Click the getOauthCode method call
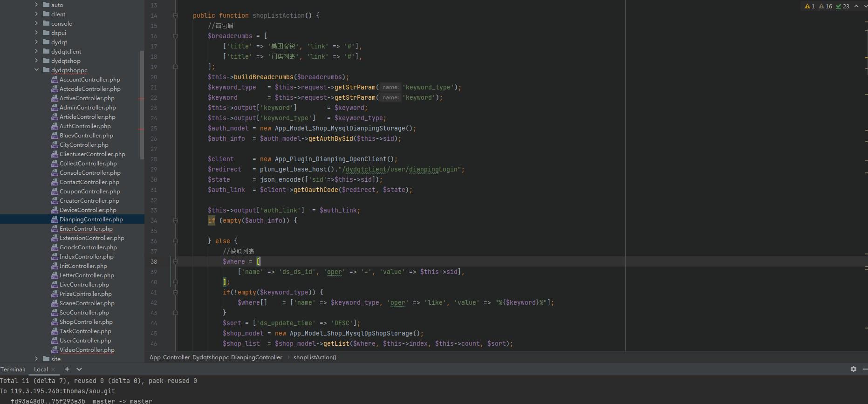The width and height of the screenshot is (868, 404). coord(316,190)
